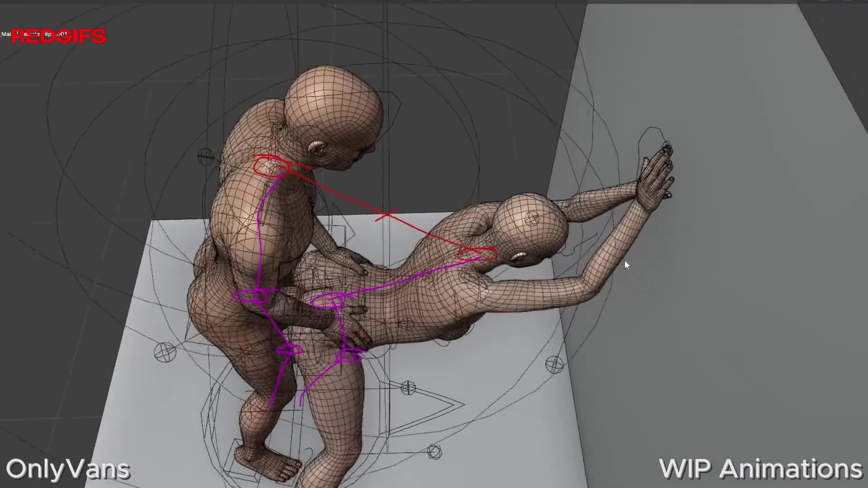Image resolution: width=868 pixels, height=488 pixels.
Task: Click the viewport object name label at top-left
Action: pos(5,34)
